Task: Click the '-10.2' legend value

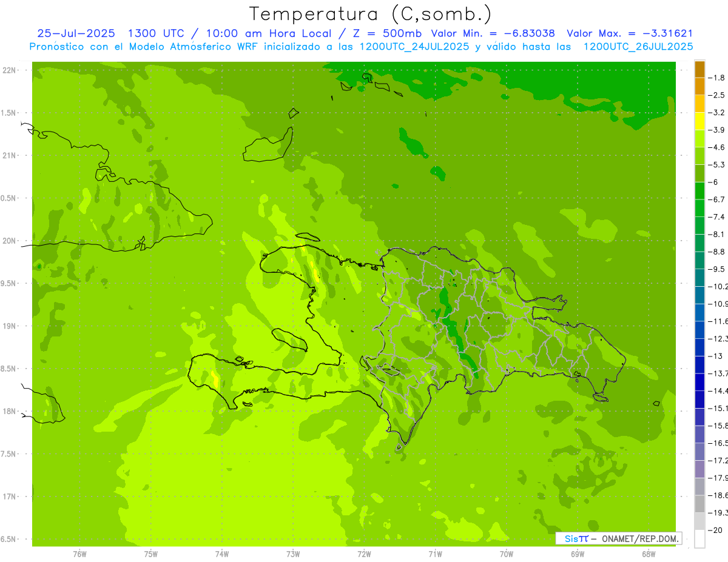Action: 719,286
